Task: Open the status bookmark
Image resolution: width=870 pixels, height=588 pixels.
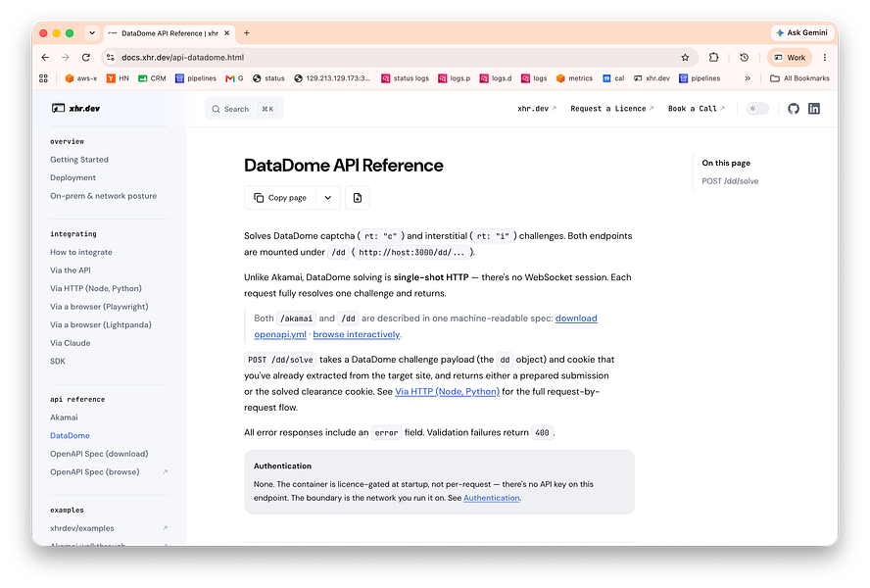Action: coord(268,78)
